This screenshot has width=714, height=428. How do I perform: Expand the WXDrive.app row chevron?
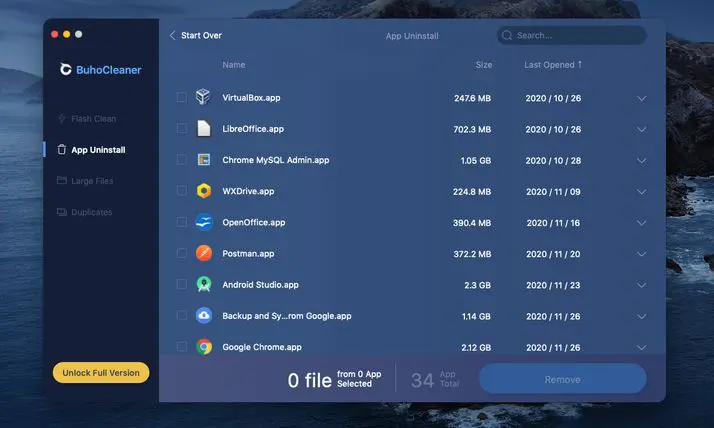pyautogui.click(x=642, y=192)
